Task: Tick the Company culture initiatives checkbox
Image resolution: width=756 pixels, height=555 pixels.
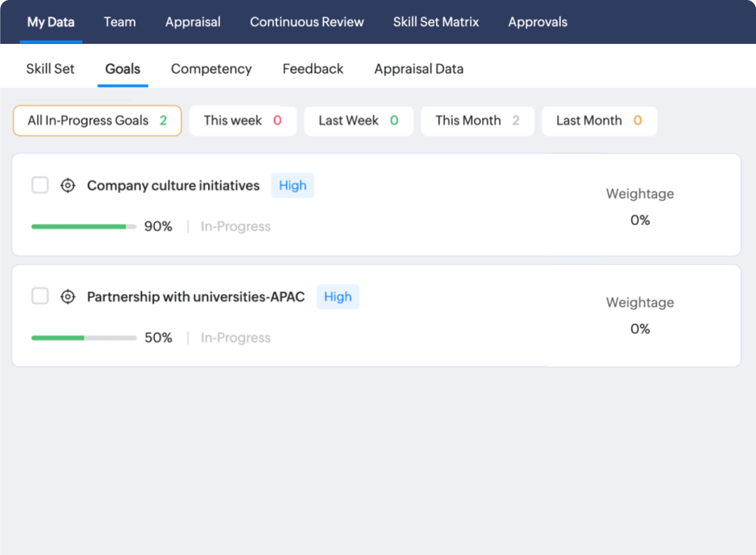Action: [x=40, y=185]
